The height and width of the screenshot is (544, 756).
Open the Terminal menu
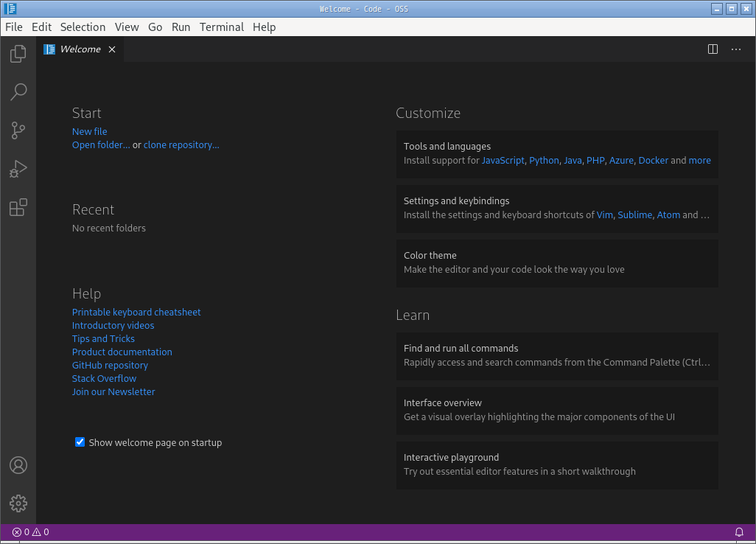tap(222, 27)
